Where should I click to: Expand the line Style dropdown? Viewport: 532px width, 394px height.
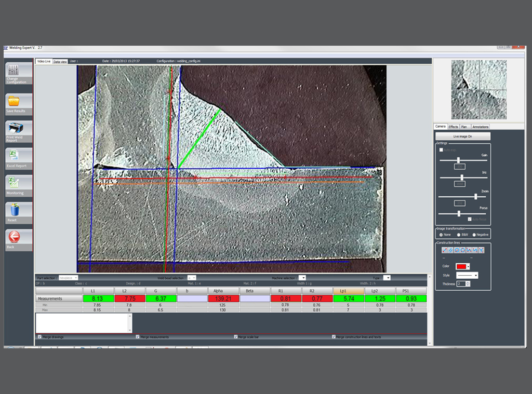pos(475,275)
